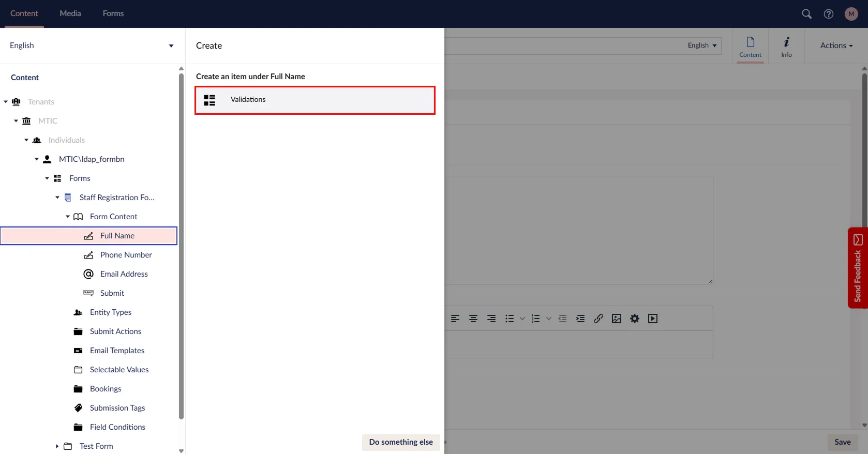Switch to the Media section
The image size is (868, 454).
70,13
